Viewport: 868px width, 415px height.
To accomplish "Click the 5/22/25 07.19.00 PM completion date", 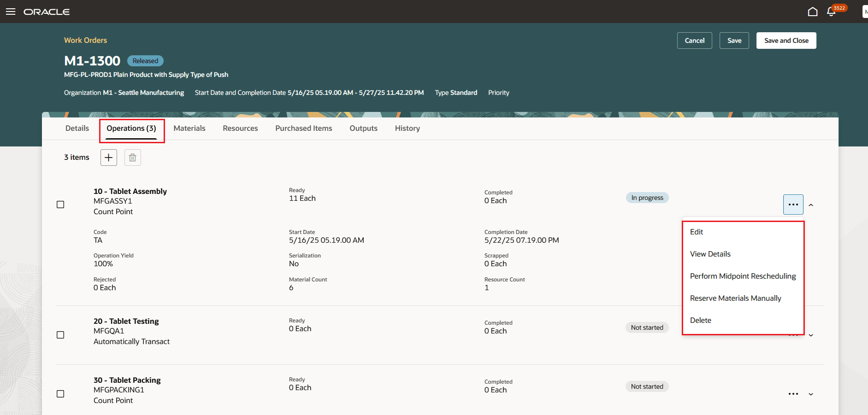I will (522, 240).
